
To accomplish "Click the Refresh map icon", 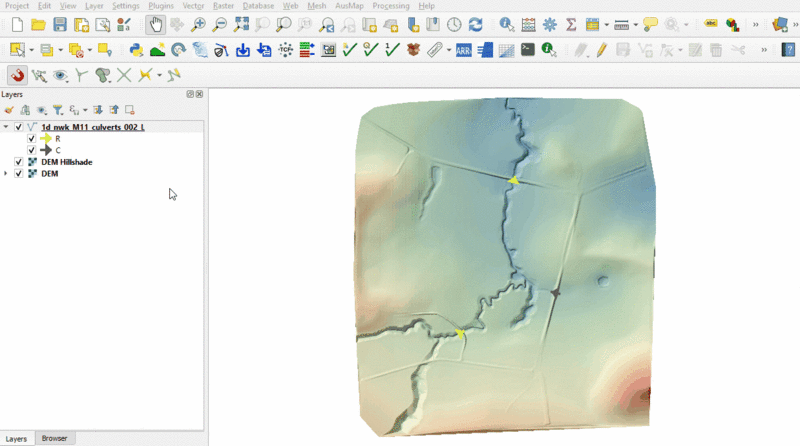I will point(475,24).
